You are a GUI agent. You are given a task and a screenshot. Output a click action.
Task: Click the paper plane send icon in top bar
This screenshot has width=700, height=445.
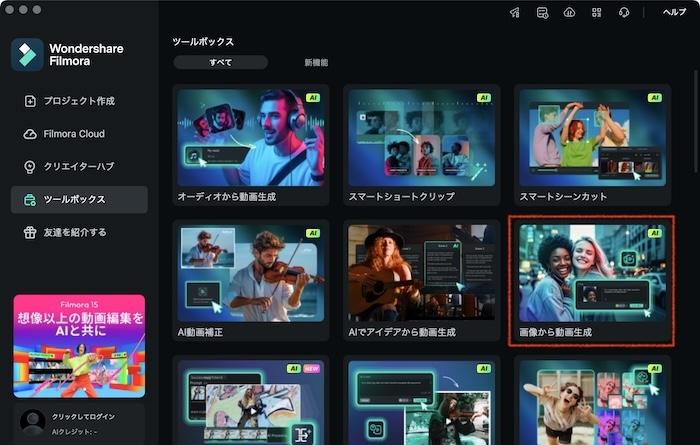pyautogui.click(x=515, y=12)
